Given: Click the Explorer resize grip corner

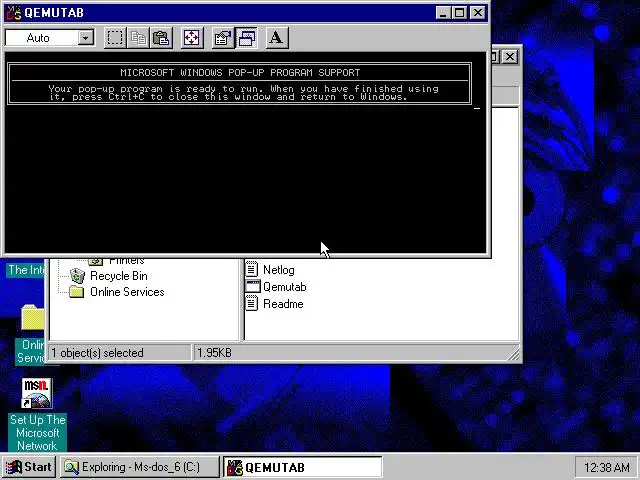Looking at the screenshot, I should 514,354.
